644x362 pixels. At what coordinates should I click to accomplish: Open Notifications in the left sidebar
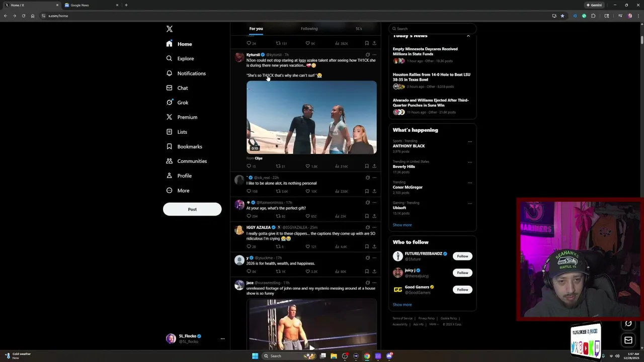[186, 73]
